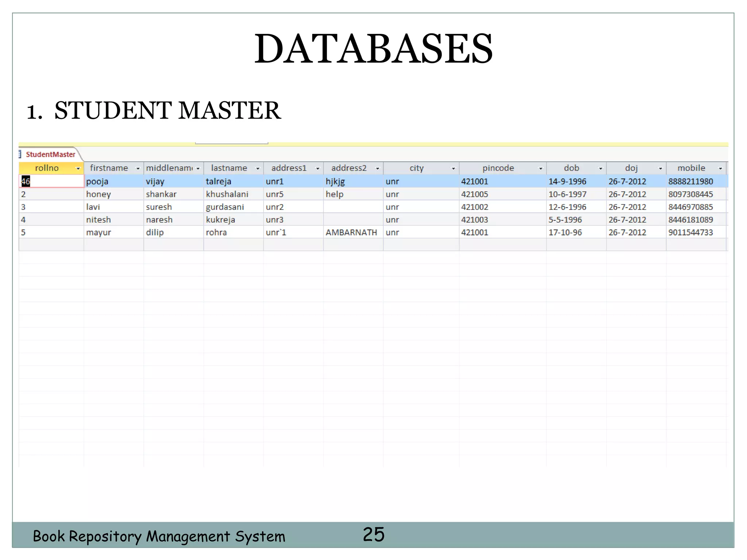Open the middlename column dropdown arrow
747x560 pixels.
coord(198,168)
